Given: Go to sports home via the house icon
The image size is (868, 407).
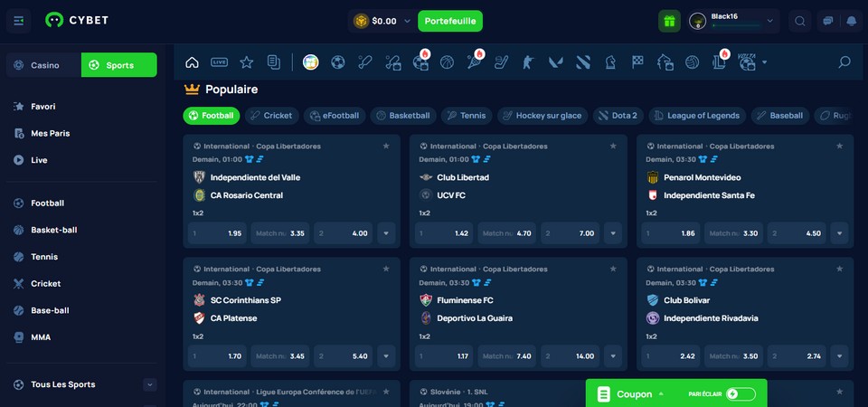Looking at the screenshot, I should tap(192, 62).
